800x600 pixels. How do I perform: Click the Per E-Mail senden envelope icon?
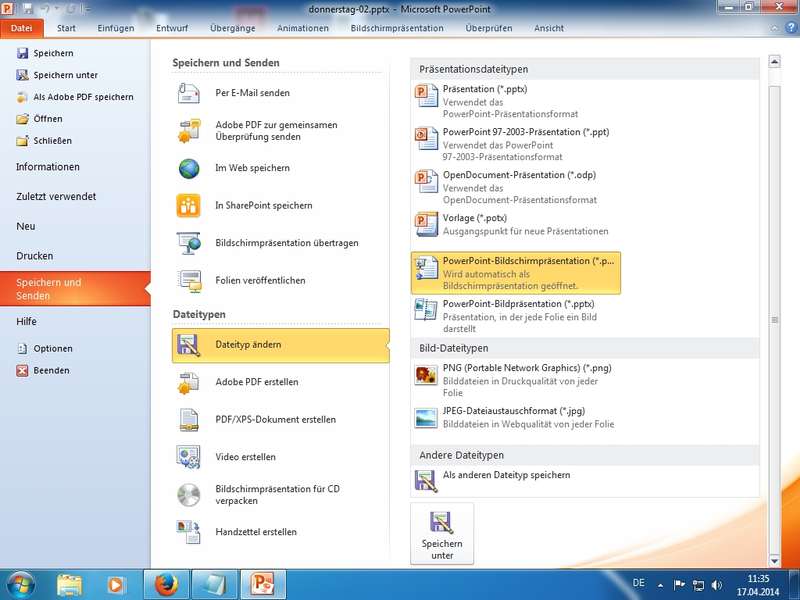(189, 94)
